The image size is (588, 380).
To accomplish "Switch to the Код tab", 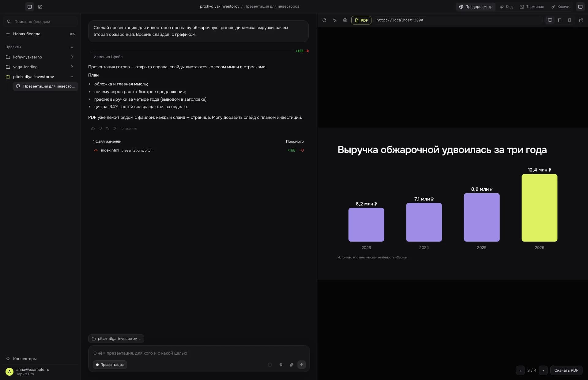I will (506, 7).
